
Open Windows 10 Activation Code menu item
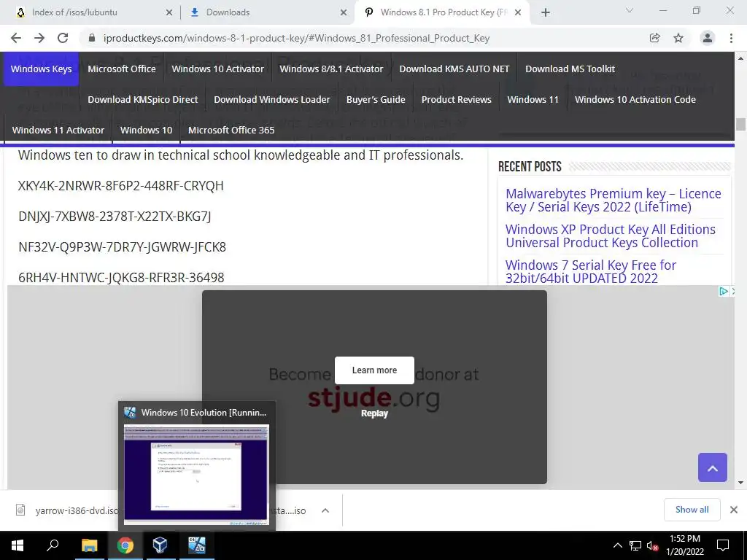pos(635,99)
